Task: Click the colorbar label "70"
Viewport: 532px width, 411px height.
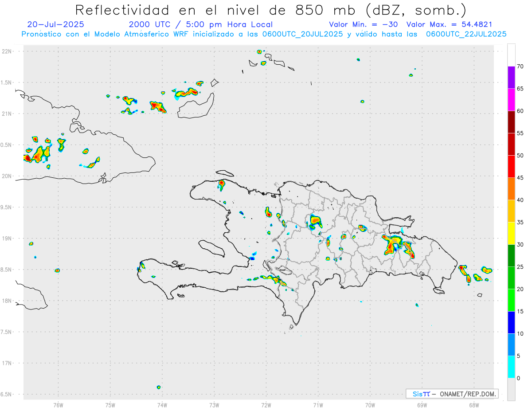Action: tap(520, 67)
